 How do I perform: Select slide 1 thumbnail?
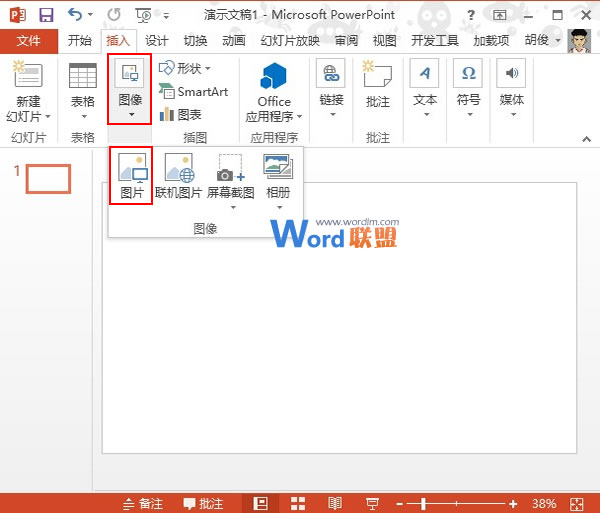[x=48, y=179]
